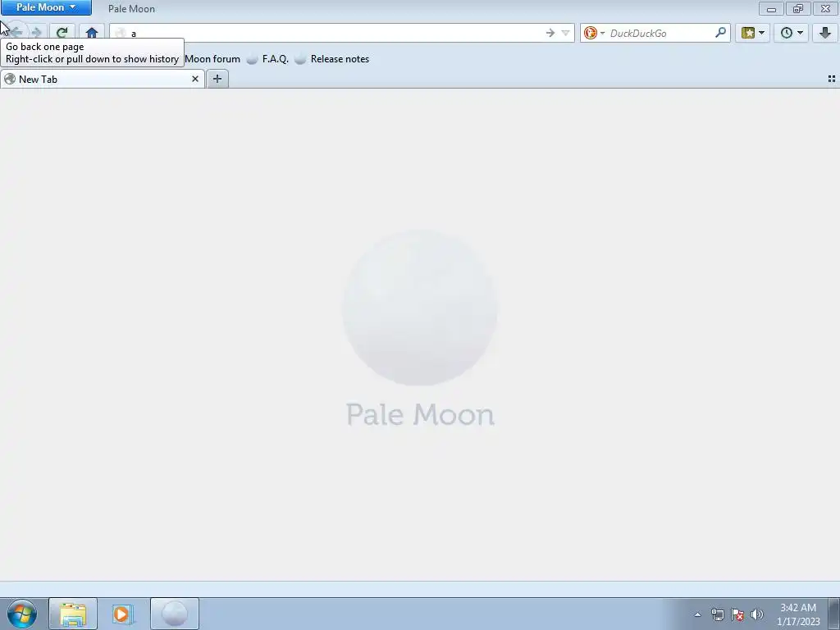Viewport: 840px width, 630px height.
Task: Show hidden system tray icons
Action: (x=697, y=614)
